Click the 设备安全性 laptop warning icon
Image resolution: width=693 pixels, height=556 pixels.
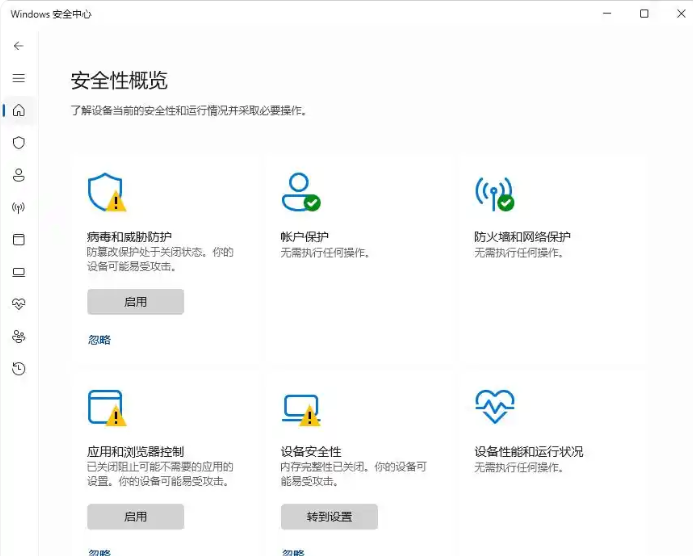pos(300,408)
